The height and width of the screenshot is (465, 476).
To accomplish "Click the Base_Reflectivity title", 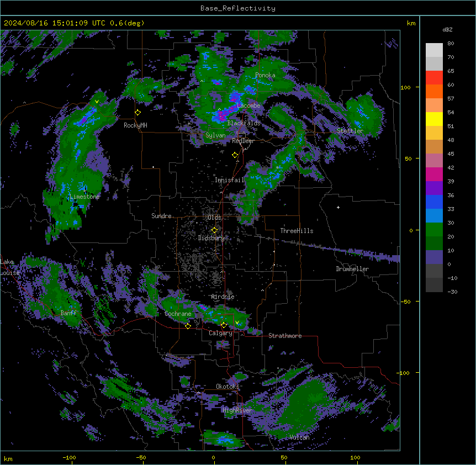I will point(238,8).
